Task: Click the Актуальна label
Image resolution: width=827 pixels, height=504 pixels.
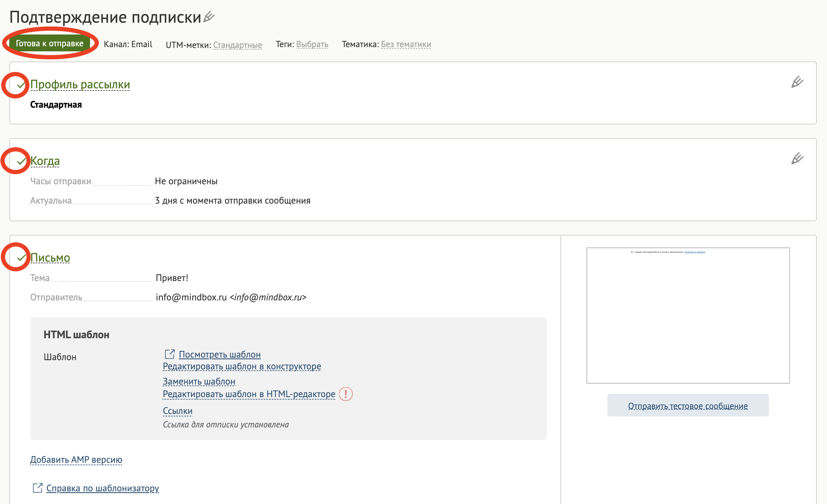Action: pyautogui.click(x=51, y=201)
